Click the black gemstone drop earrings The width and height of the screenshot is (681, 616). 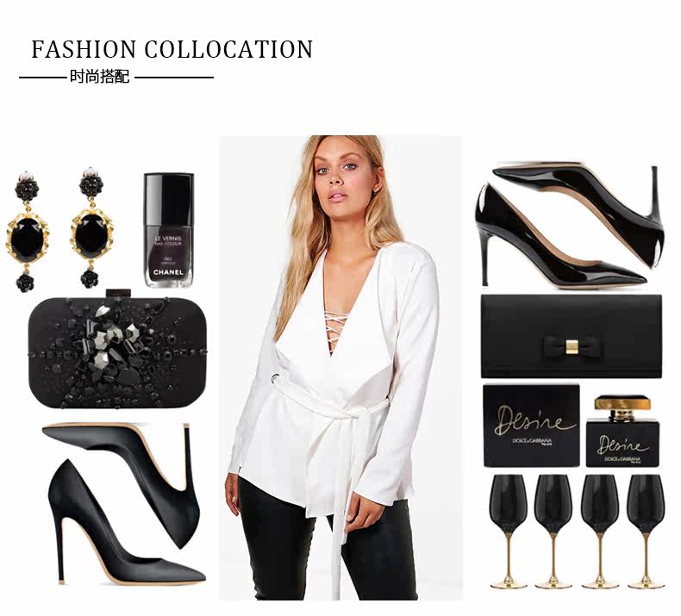click(60, 229)
